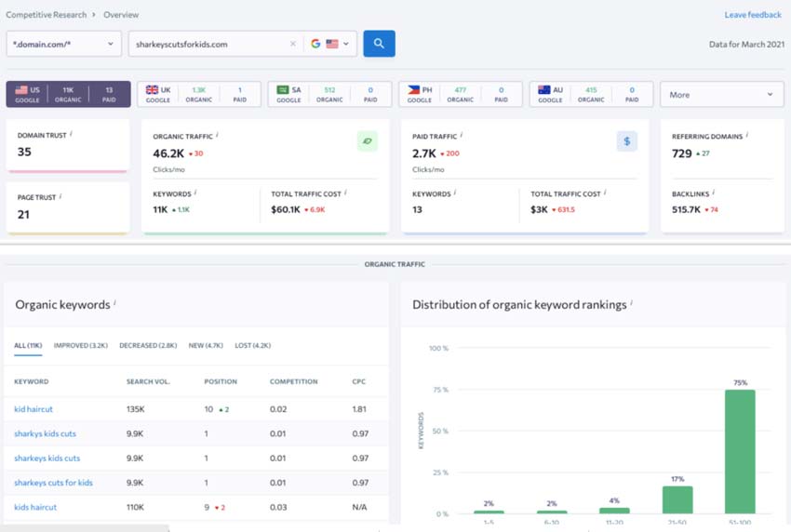Click the Overview breadcrumb
791x532 pixels.
[121, 15]
